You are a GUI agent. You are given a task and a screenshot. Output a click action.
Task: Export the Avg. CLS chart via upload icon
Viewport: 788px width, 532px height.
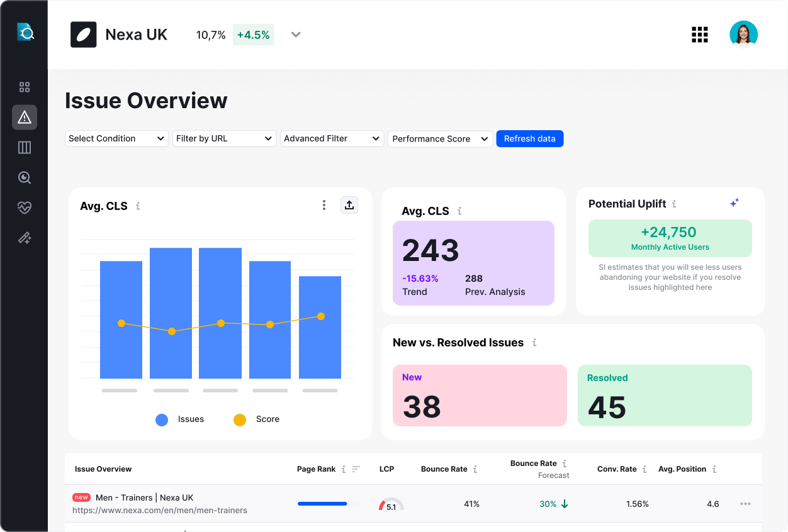click(x=349, y=205)
